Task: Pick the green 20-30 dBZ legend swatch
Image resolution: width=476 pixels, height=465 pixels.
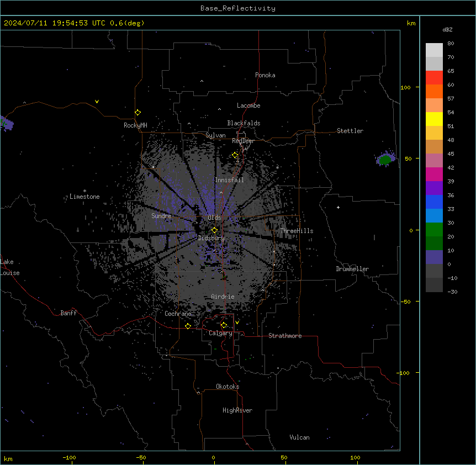Action: tap(434, 230)
